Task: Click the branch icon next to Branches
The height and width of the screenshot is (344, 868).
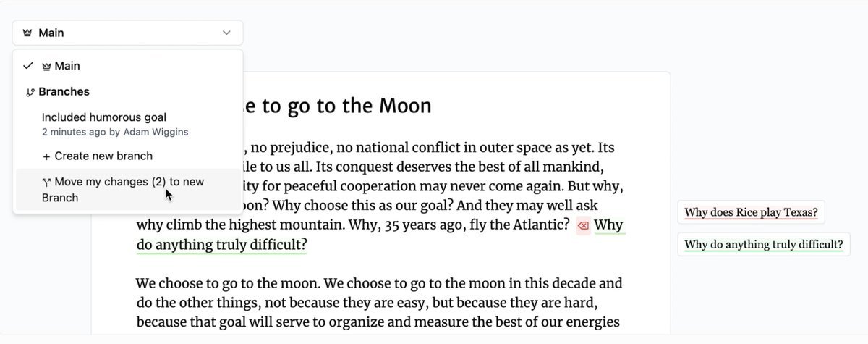Action: [x=30, y=92]
